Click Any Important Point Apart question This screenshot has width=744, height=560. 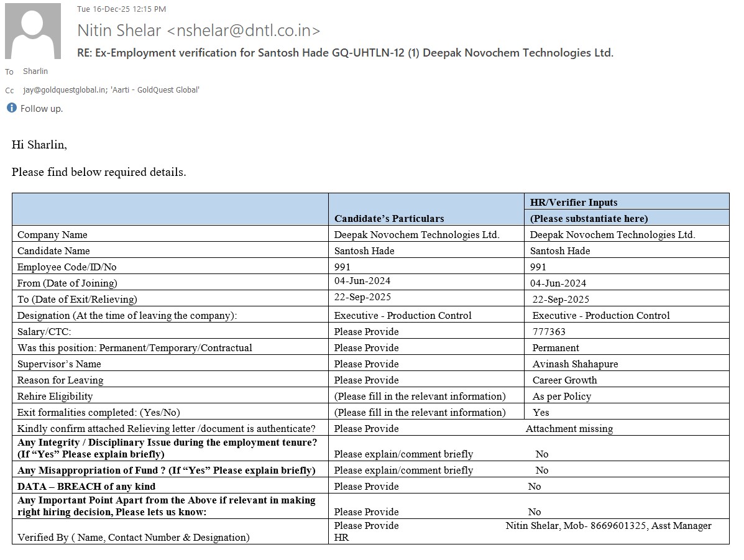coord(167,506)
